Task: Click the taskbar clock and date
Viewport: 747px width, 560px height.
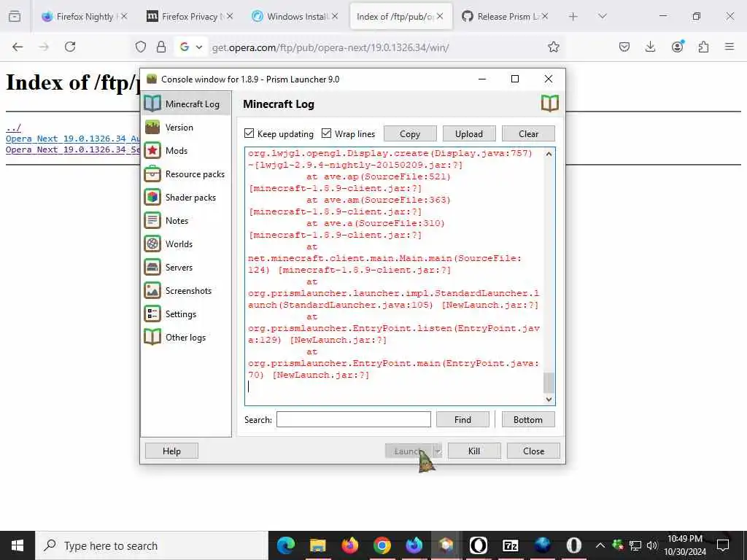Action: click(x=685, y=545)
